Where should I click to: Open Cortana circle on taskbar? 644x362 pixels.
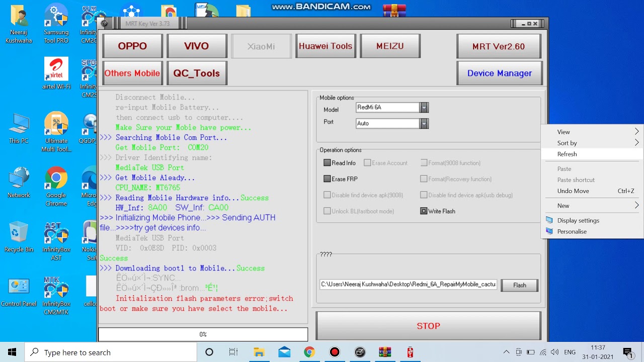coord(209,352)
